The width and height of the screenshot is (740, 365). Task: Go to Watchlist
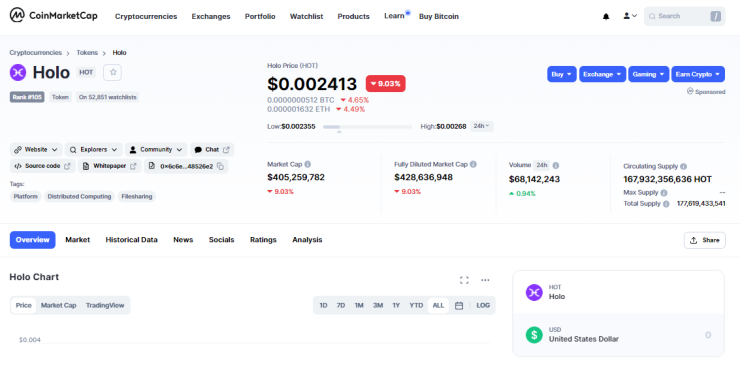306,17
